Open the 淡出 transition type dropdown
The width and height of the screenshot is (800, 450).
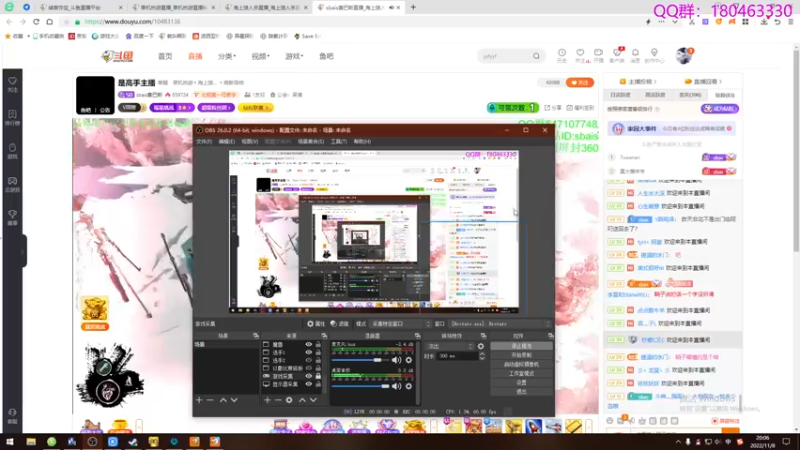coord(450,346)
